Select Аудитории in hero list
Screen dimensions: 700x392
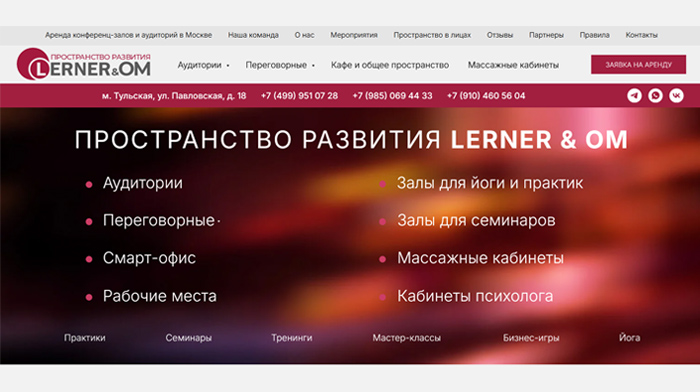click(x=143, y=183)
